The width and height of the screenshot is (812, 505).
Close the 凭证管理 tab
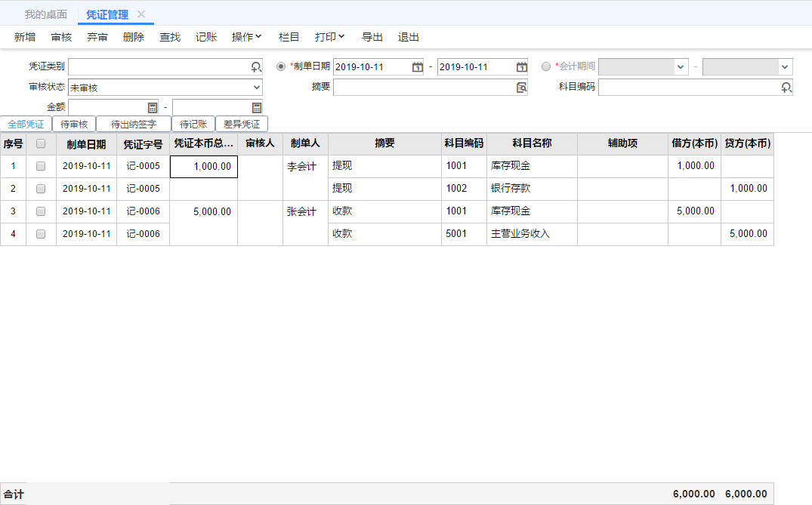[x=141, y=14]
